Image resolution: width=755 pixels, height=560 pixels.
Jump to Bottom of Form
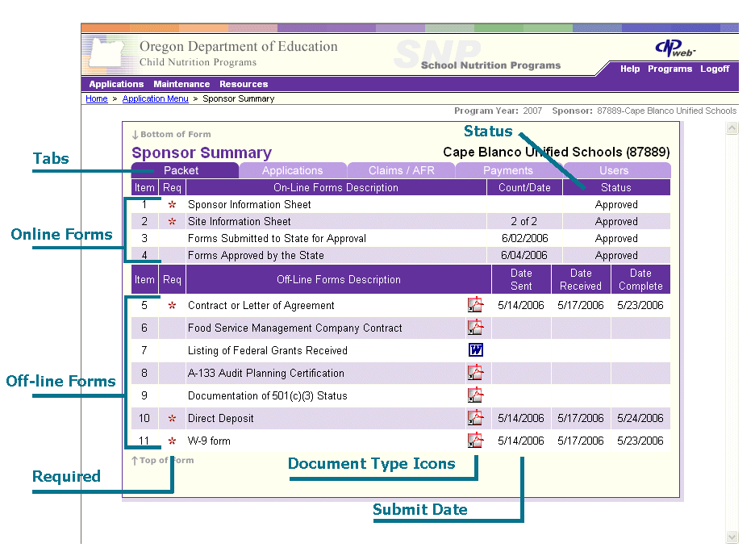(172, 134)
